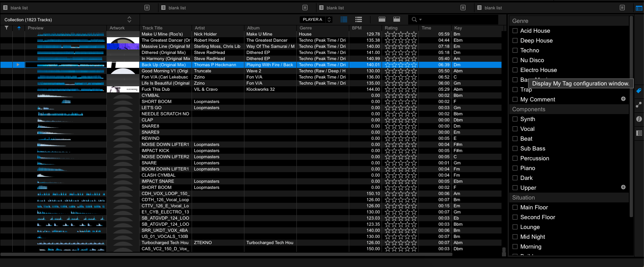644x267 pixels.
Task: Collapse the Components tag category header
Action: [x=569, y=109]
